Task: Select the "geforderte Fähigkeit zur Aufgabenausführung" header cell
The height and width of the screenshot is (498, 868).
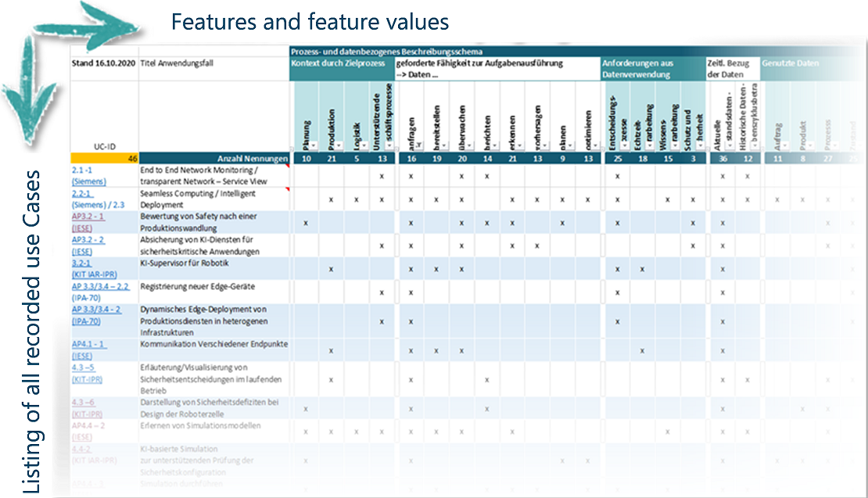Action: pyautogui.click(x=497, y=69)
